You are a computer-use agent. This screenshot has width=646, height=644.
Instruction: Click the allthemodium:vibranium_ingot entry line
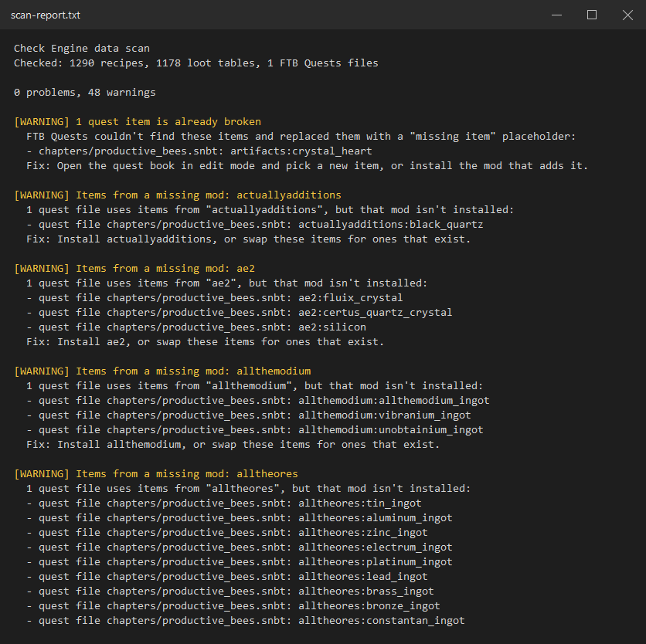(x=248, y=415)
